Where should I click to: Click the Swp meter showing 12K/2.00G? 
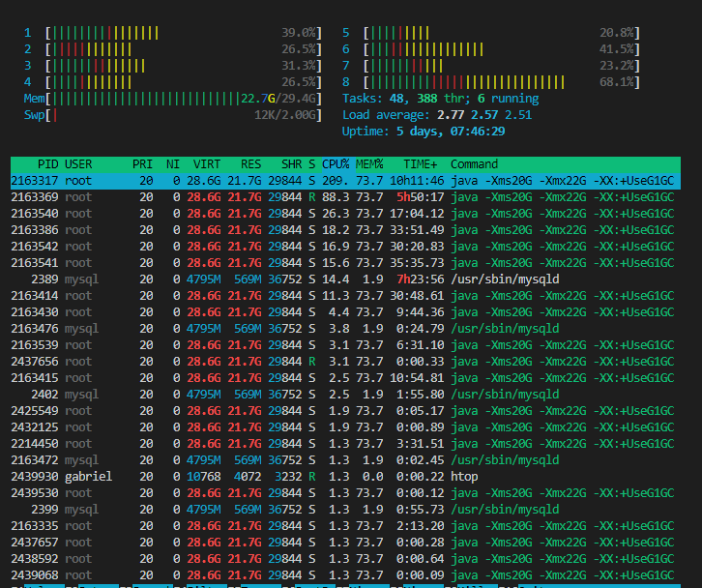coord(173,115)
